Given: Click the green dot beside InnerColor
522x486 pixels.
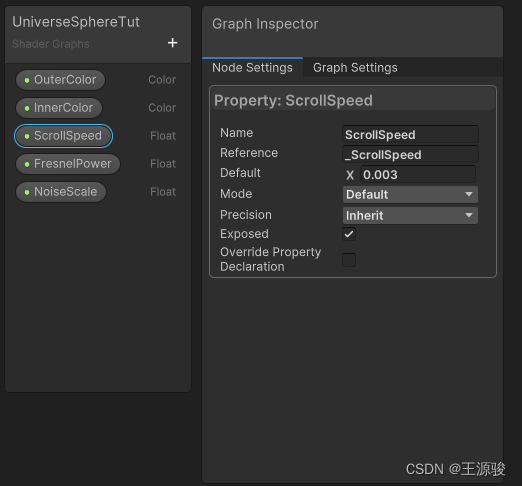Looking at the screenshot, I should pyautogui.click(x=27, y=108).
